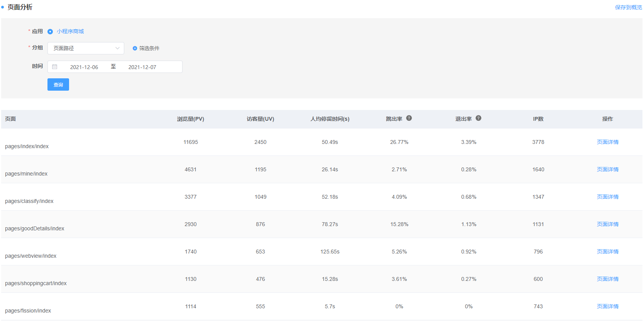Click the 操作 column header
Screen dimensions: 644x321
tap(608, 119)
